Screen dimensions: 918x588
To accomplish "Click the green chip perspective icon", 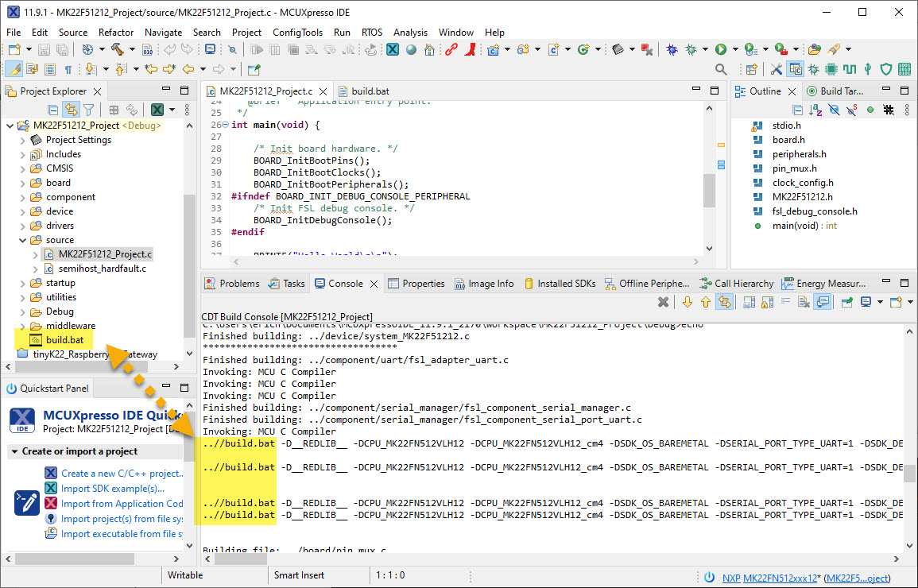I will click(x=831, y=70).
